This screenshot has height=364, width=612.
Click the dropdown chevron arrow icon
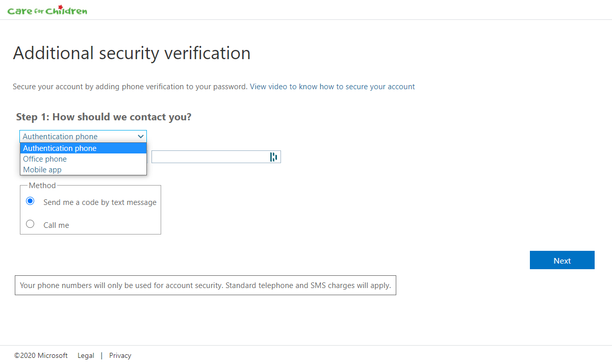pos(141,137)
